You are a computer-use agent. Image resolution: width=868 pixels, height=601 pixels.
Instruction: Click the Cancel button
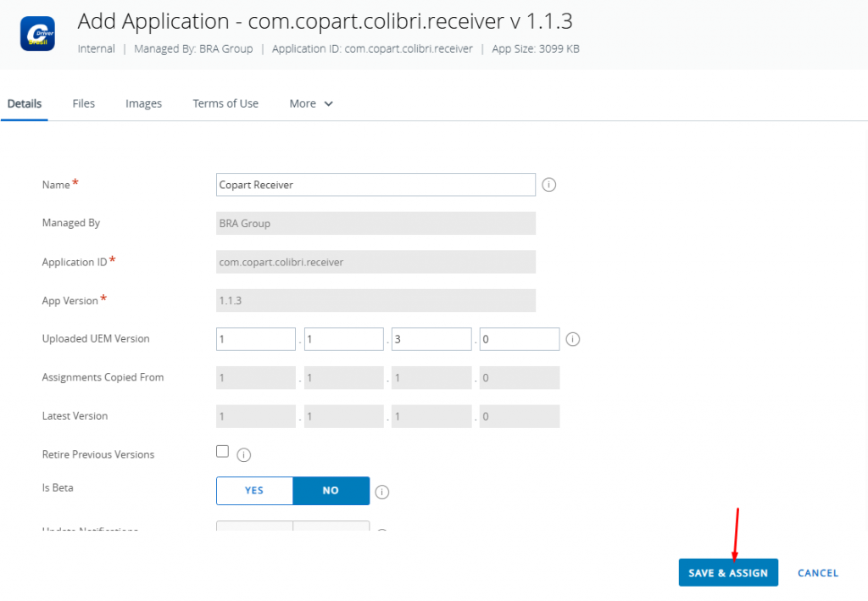coord(818,573)
